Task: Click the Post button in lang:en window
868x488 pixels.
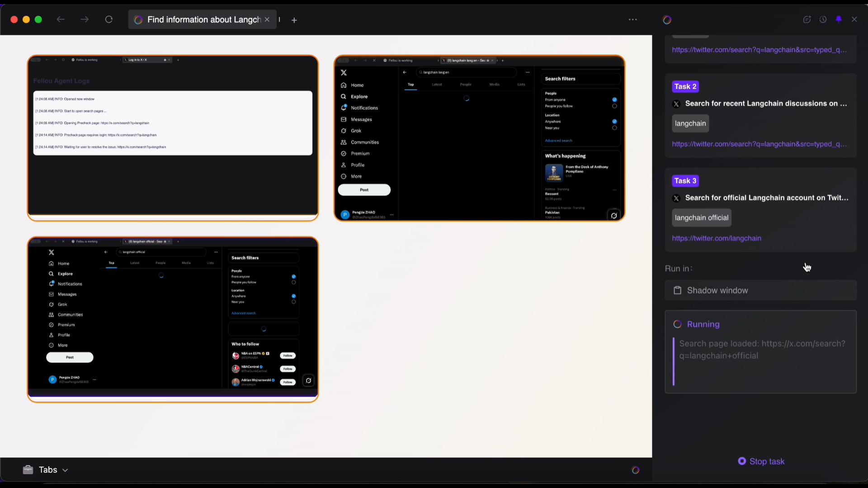Action: [364, 190]
